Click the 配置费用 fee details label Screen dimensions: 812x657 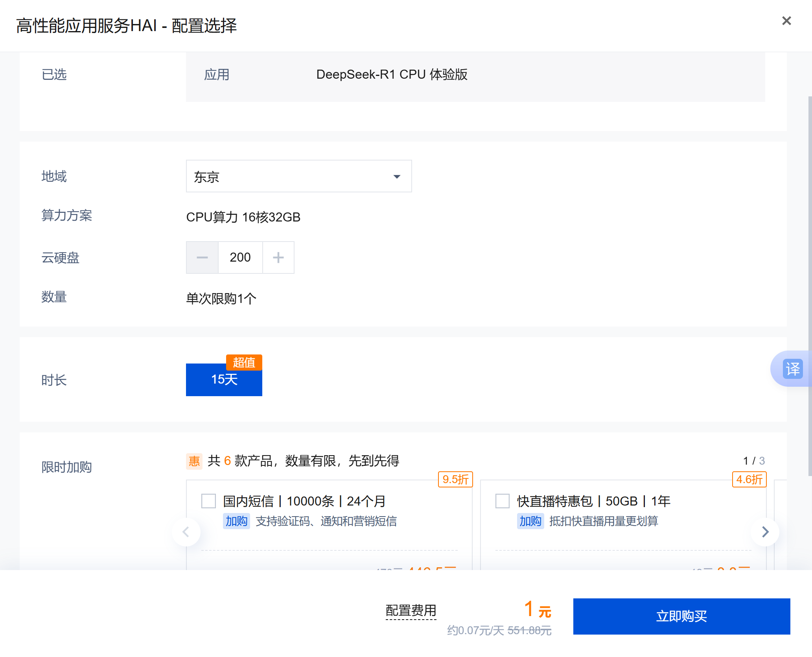(411, 611)
